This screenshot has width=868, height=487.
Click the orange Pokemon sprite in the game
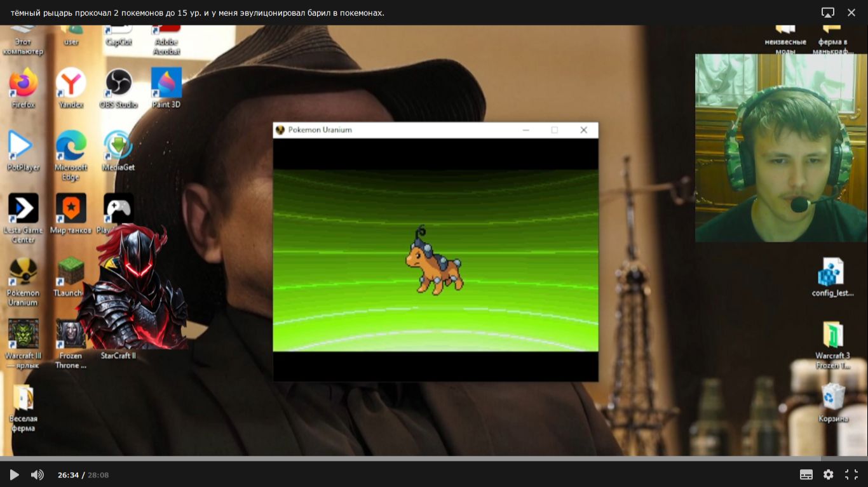click(x=435, y=261)
